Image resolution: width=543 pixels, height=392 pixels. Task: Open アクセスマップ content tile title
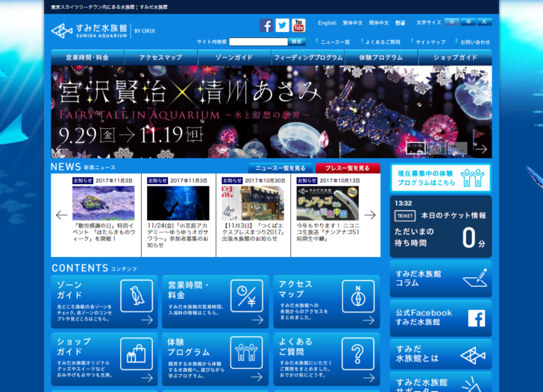[295, 289]
